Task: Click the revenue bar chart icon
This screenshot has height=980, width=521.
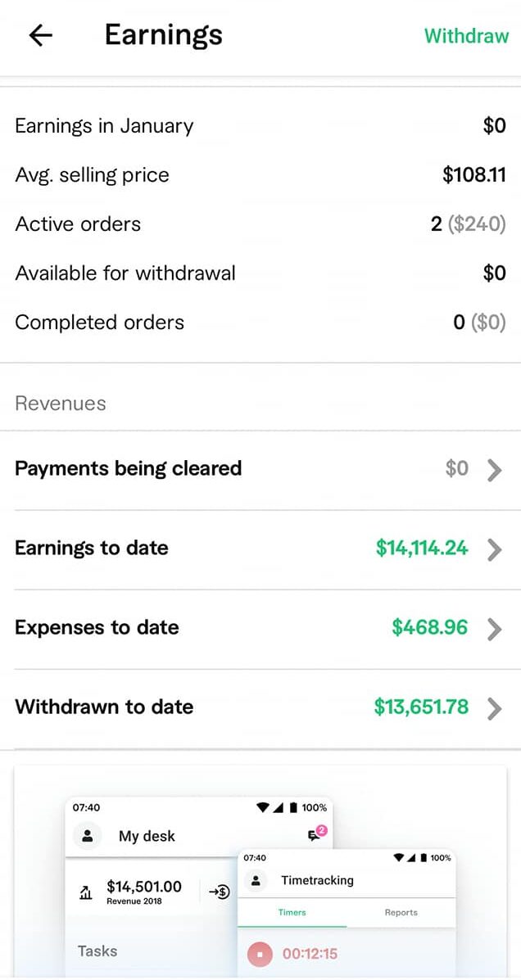Action: tap(86, 892)
